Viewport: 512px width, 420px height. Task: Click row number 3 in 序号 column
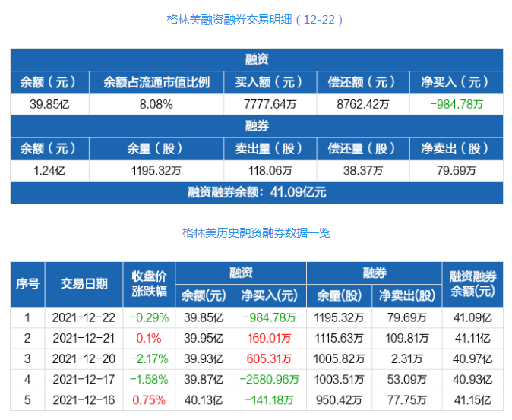(27, 359)
